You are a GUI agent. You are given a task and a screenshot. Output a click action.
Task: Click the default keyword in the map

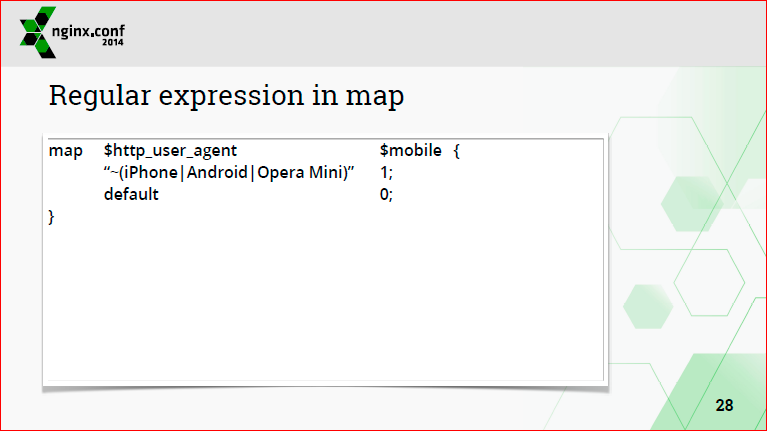pyautogui.click(x=131, y=194)
